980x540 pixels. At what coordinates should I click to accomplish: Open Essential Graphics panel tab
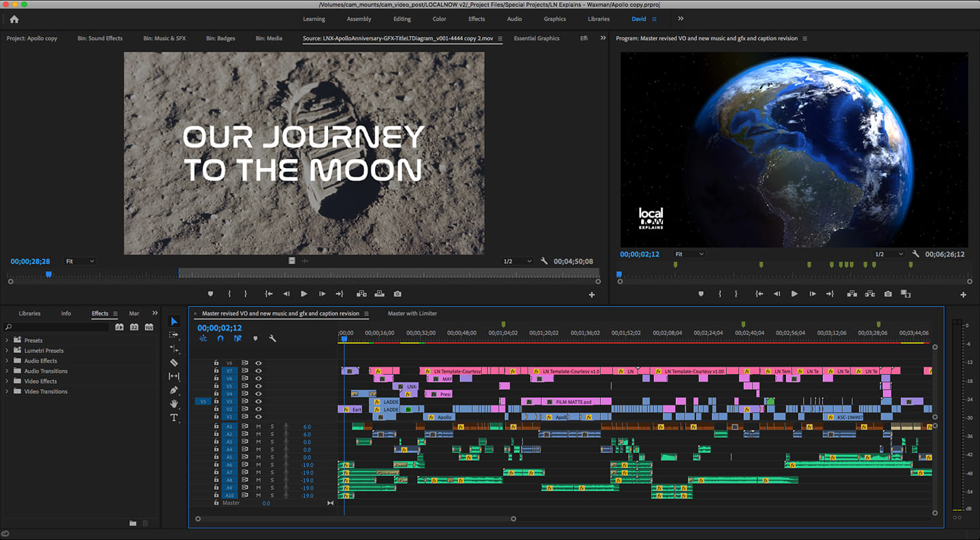(536, 38)
